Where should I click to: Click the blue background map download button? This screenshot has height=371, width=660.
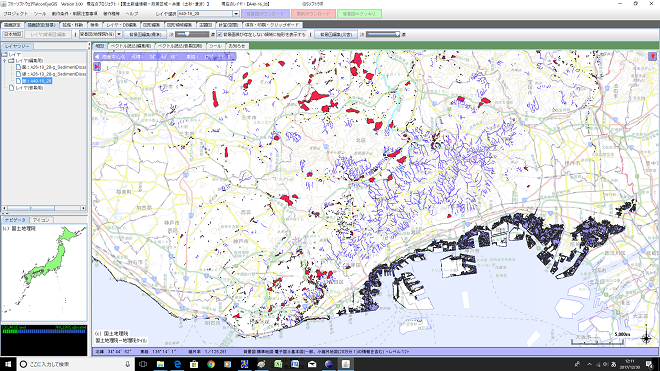pyautogui.click(x=265, y=14)
